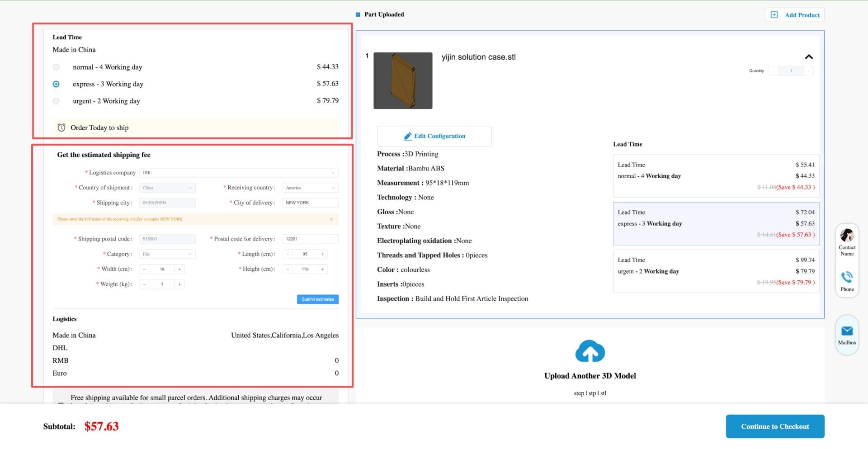Click the Add Product plus icon
Screen dimensions: 868x449
[x=774, y=15]
